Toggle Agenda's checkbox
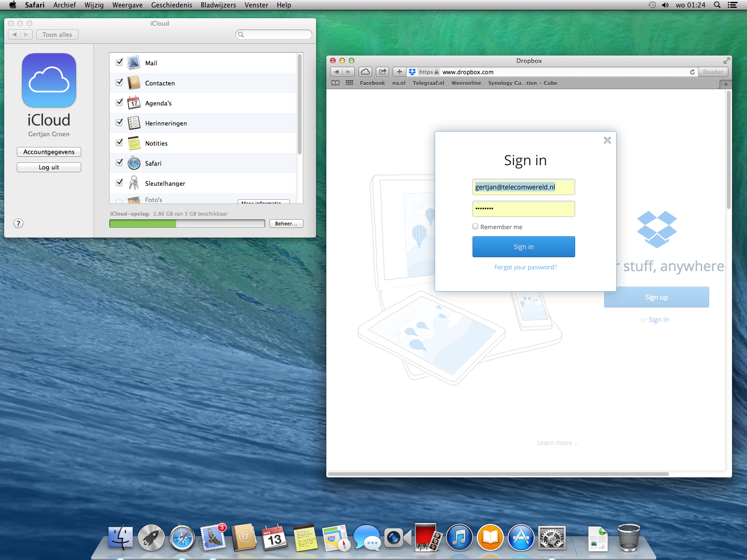The height and width of the screenshot is (560, 747). click(120, 102)
